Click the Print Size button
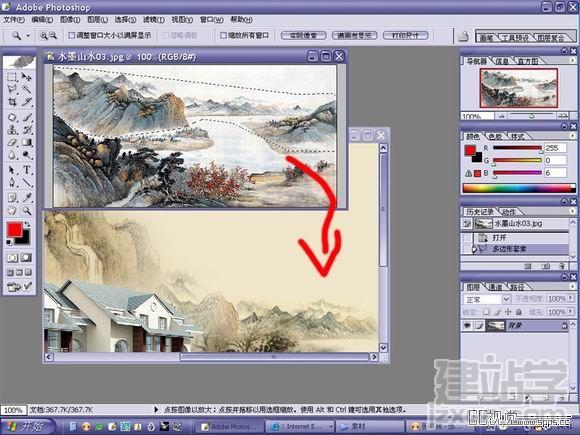Image resolution: width=580 pixels, height=435 pixels. coord(406,36)
